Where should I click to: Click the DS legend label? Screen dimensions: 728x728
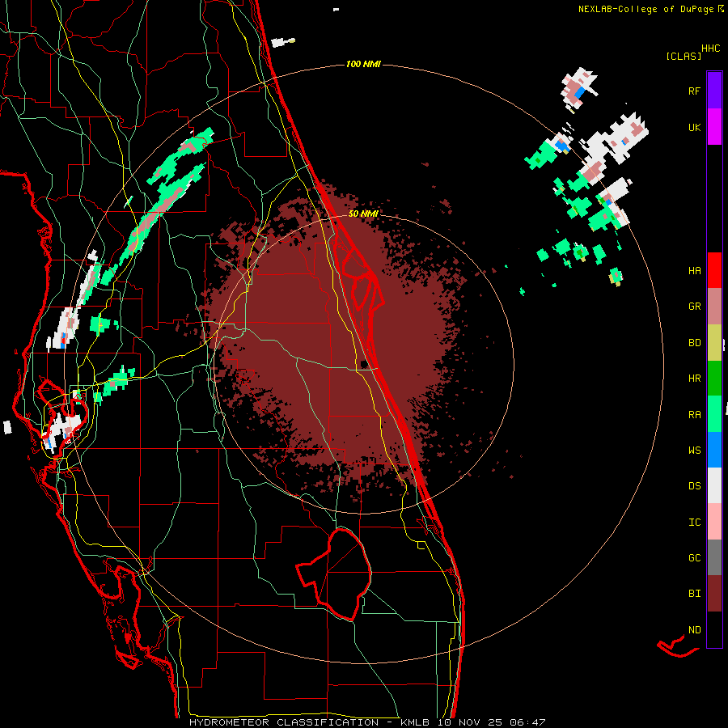point(694,486)
